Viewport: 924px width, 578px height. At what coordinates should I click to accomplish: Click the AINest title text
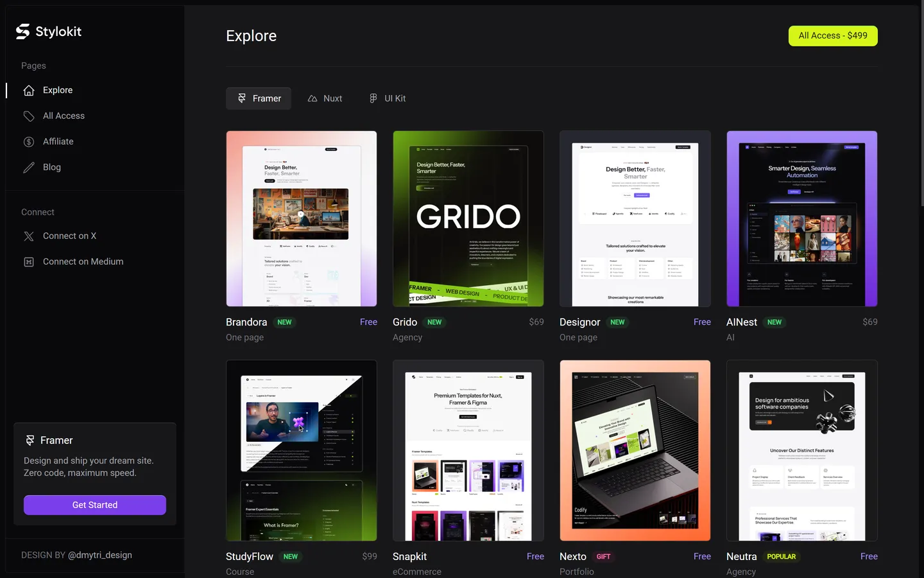click(742, 322)
